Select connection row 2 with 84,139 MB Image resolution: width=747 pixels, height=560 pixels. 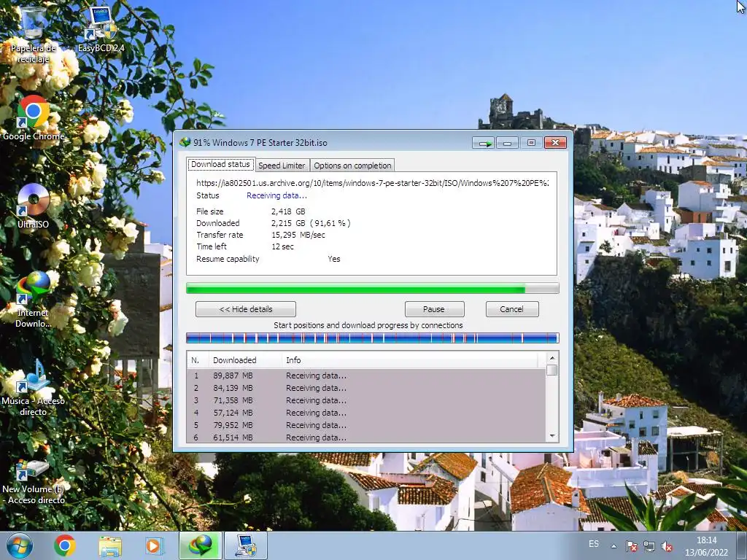(366, 388)
